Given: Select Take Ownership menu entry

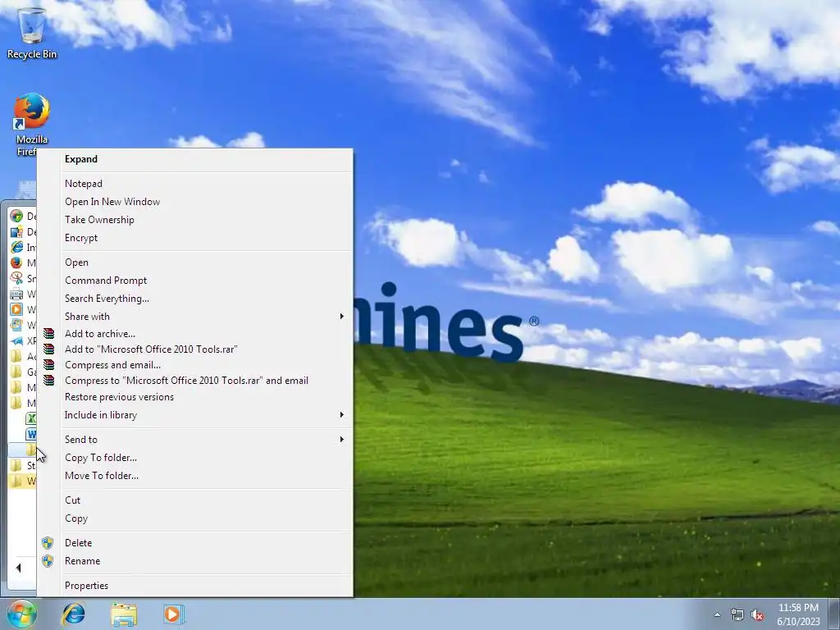Looking at the screenshot, I should 195,220.
